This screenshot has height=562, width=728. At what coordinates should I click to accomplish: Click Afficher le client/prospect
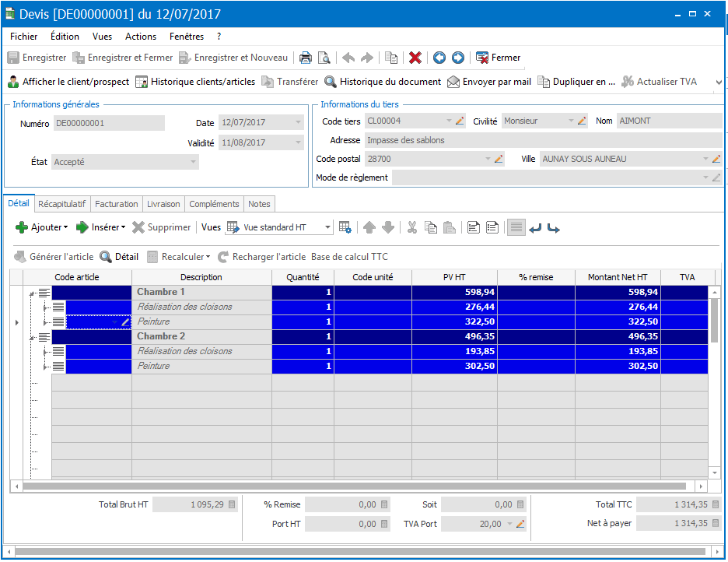point(68,82)
